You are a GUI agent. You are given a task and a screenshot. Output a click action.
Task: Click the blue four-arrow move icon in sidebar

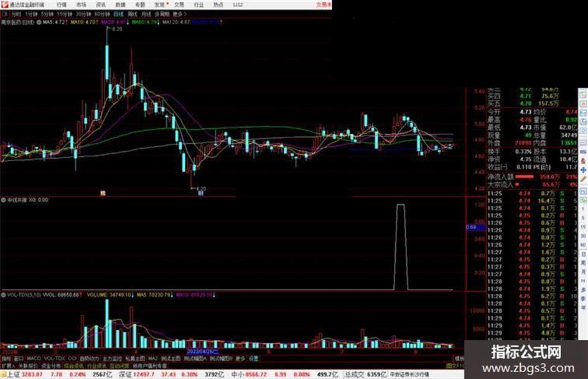(583, 170)
